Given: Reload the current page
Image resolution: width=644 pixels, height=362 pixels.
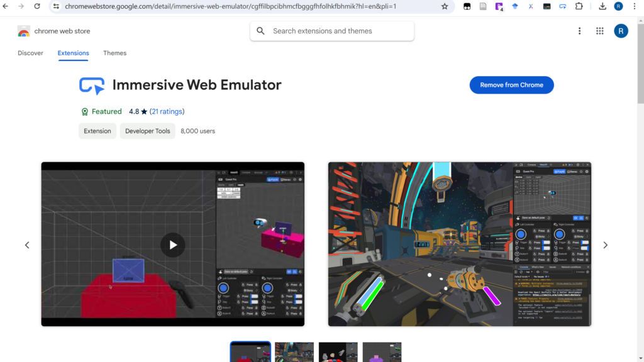Looking at the screenshot, I should pos(37,6).
